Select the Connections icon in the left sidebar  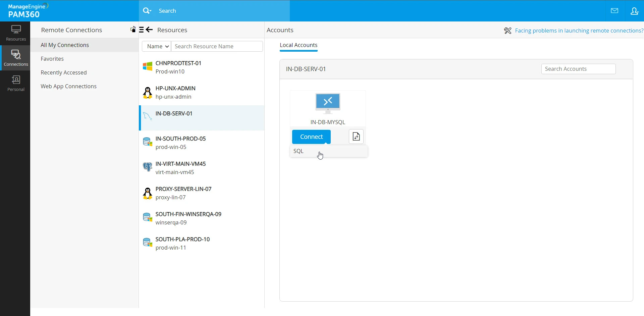(x=15, y=57)
